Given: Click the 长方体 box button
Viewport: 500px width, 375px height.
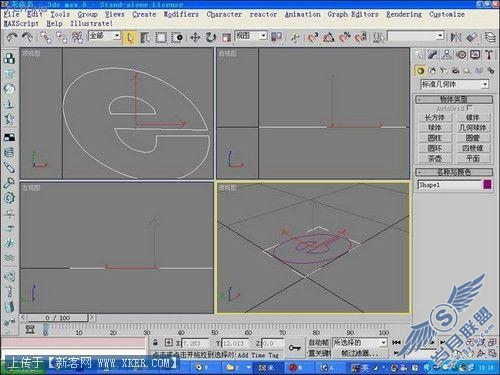Looking at the screenshot, I should pos(435,117).
